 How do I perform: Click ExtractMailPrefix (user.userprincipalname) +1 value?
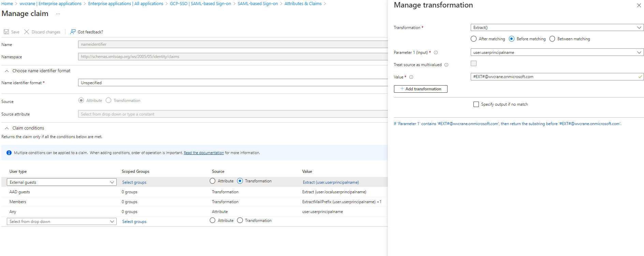pos(341,202)
